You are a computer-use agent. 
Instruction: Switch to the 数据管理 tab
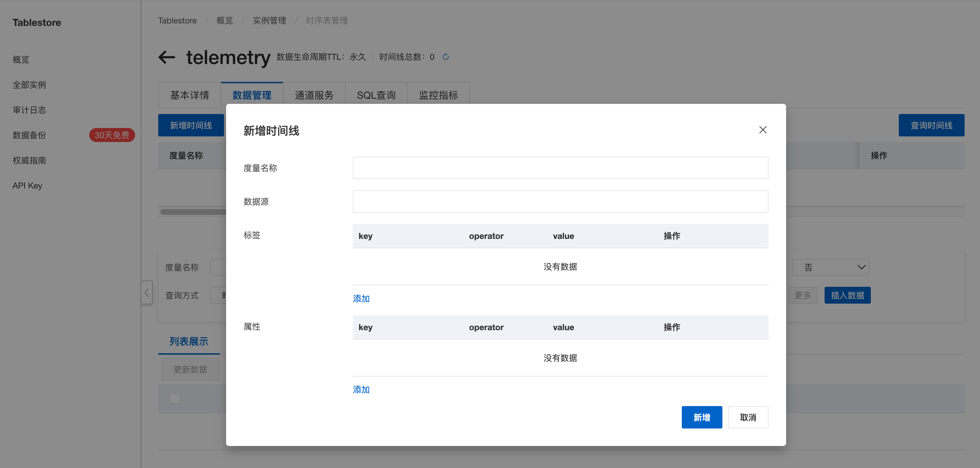pyautogui.click(x=252, y=95)
